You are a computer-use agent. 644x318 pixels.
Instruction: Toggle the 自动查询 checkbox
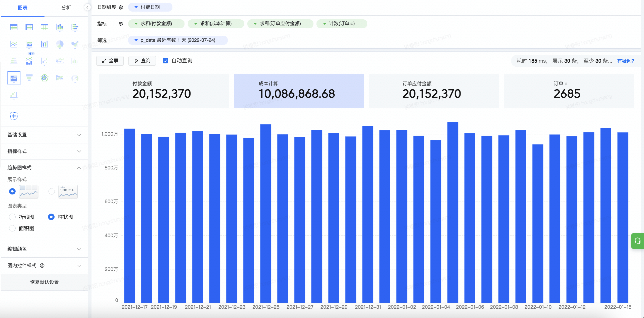(x=165, y=61)
